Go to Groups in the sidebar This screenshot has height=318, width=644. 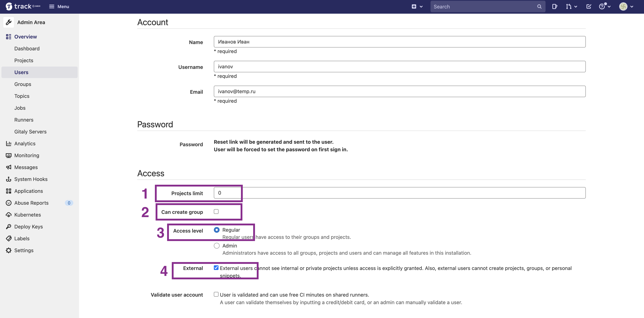[23, 84]
